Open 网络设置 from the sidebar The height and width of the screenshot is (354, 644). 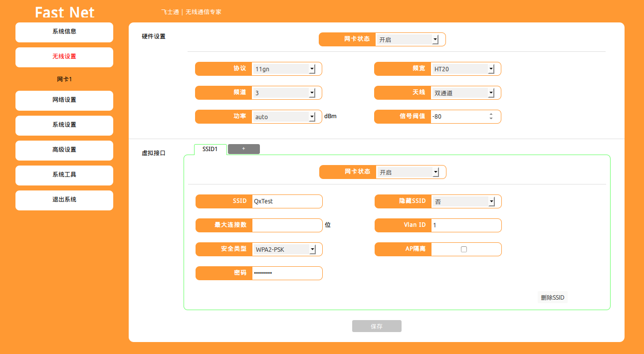pos(64,100)
